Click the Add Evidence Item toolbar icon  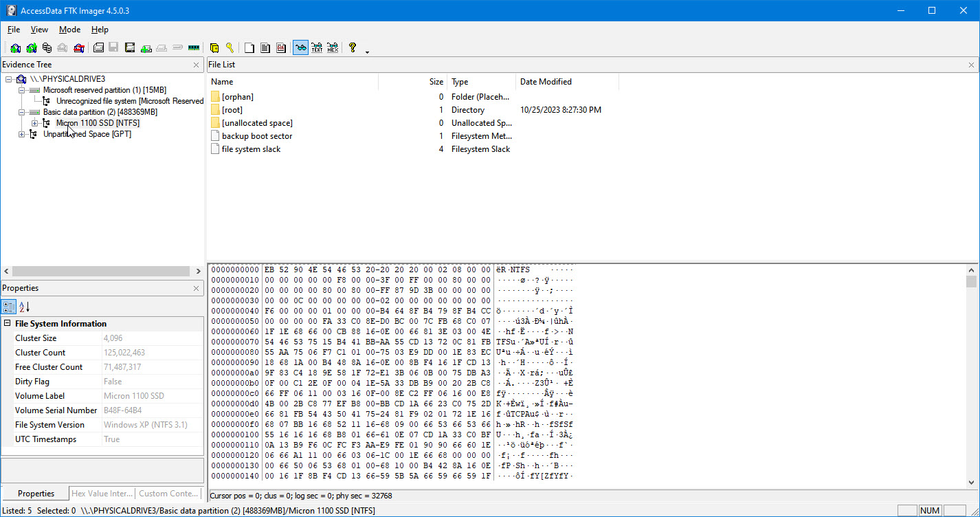tap(15, 48)
